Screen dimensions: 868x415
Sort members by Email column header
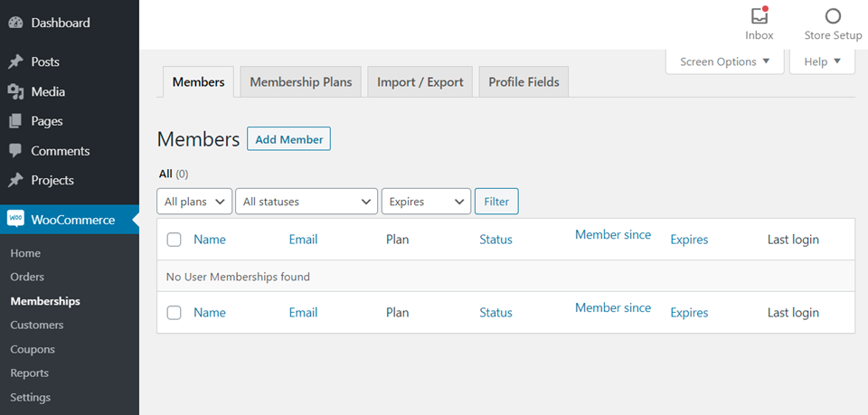pos(303,240)
